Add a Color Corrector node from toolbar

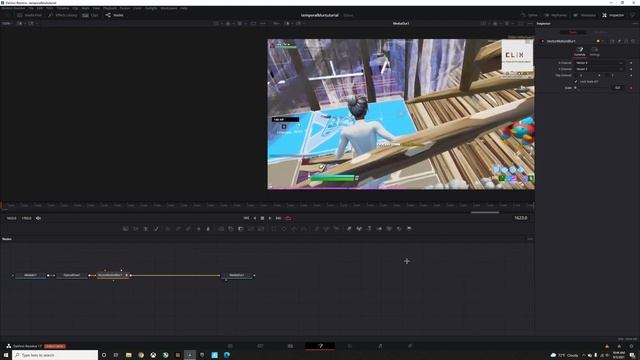(168, 229)
